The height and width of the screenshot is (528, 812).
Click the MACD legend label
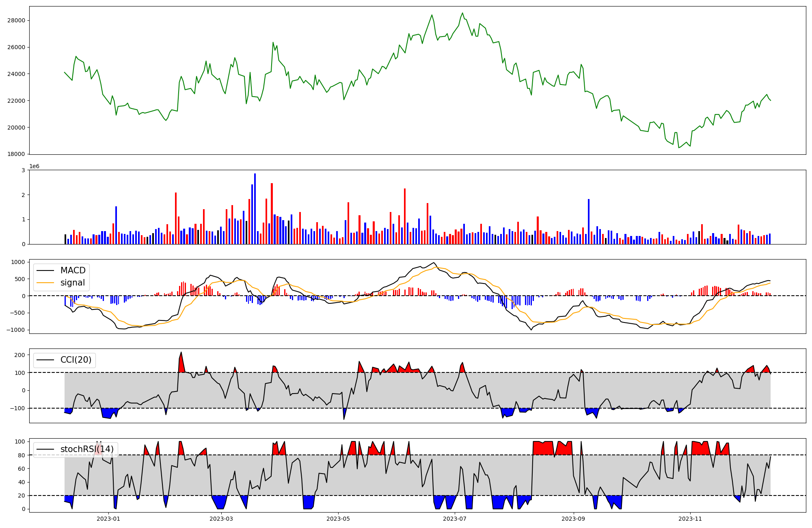click(73, 270)
